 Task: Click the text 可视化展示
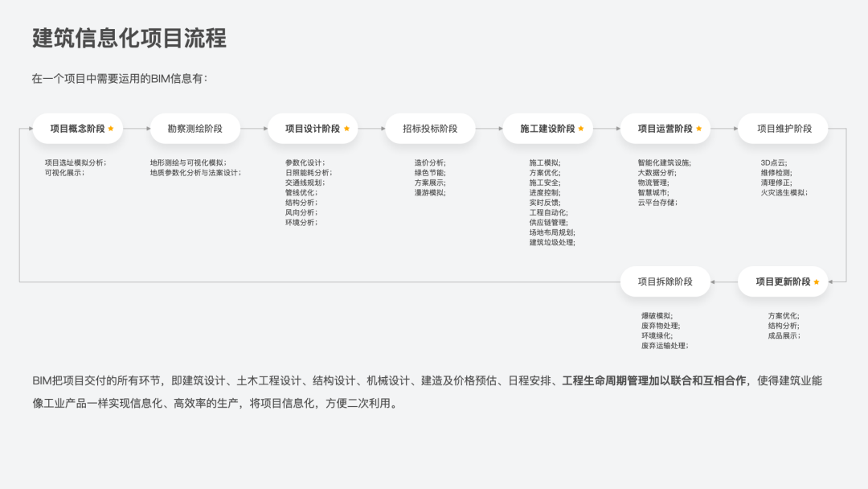pyautogui.click(x=63, y=173)
